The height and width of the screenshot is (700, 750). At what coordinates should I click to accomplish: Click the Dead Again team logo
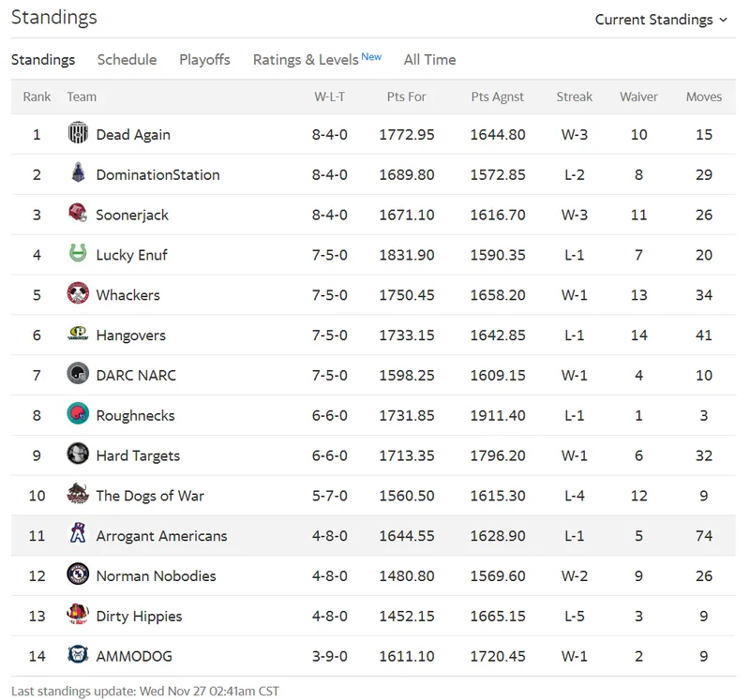(78, 133)
